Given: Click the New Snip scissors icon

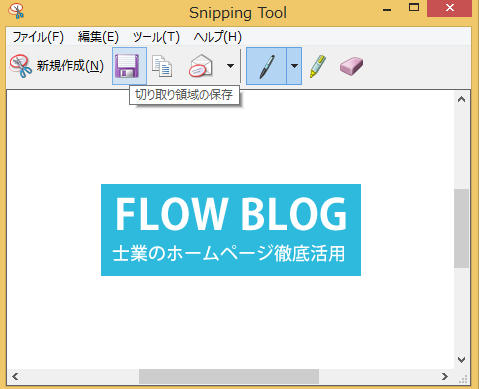Looking at the screenshot, I should tap(21, 66).
